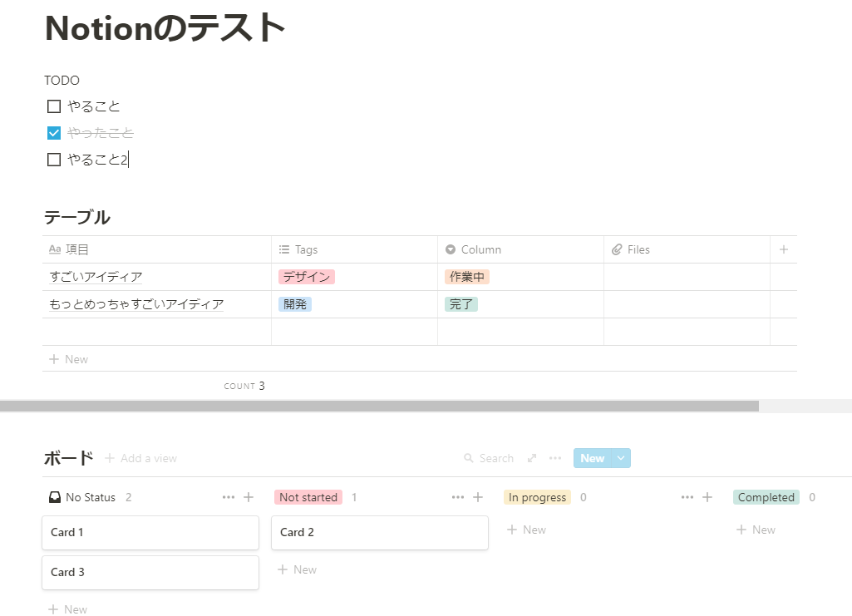
Task: Expand the New button dropdown arrow
Action: tap(621, 459)
